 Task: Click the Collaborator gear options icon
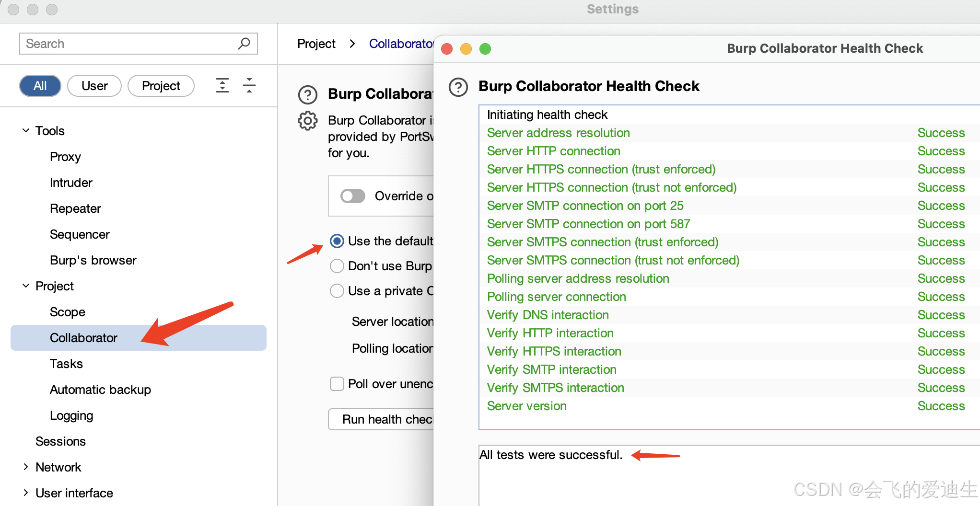(308, 121)
